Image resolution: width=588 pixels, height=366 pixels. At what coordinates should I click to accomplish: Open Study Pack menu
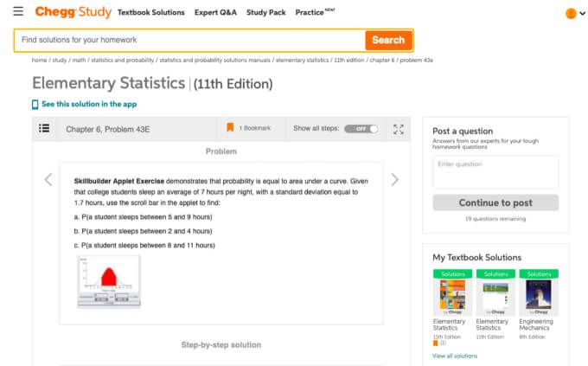pos(265,12)
